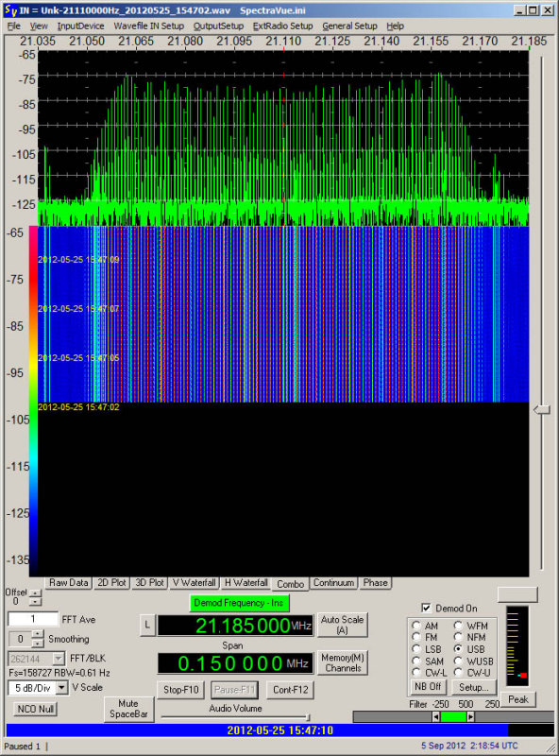
Task: Click the green filter width bar
Action: [x=453, y=716]
